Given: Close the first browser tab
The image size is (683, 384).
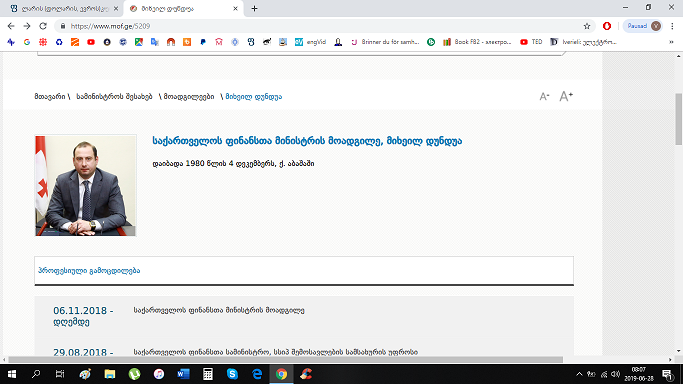Looking at the screenshot, I should click(115, 9).
